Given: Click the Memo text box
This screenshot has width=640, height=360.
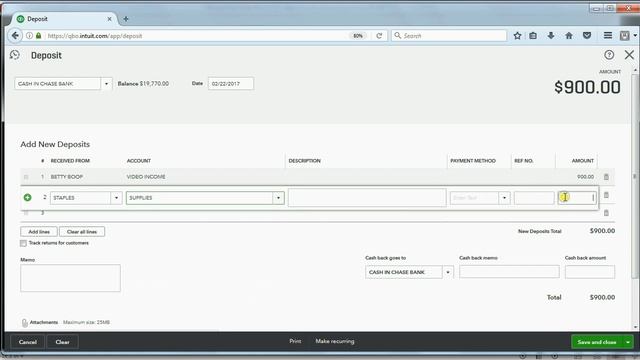Looking at the screenshot, I should click(x=70, y=278).
